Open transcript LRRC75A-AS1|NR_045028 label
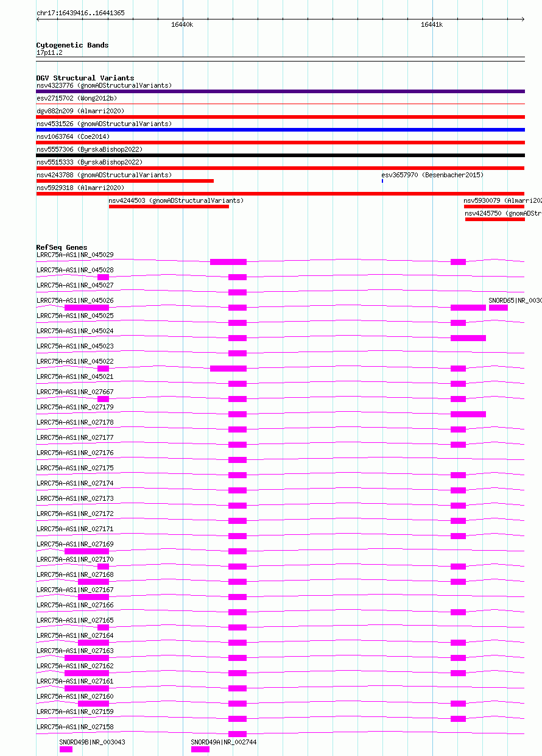 pyautogui.click(x=75, y=270)
